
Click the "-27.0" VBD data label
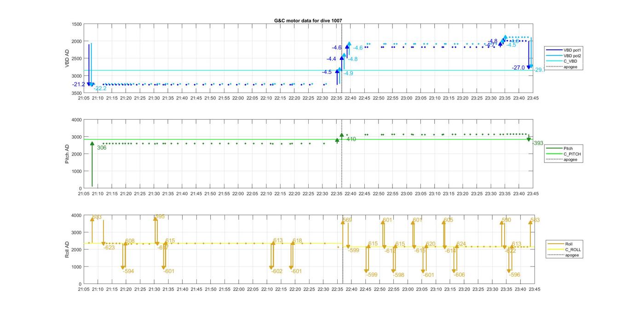coord(518,68)
